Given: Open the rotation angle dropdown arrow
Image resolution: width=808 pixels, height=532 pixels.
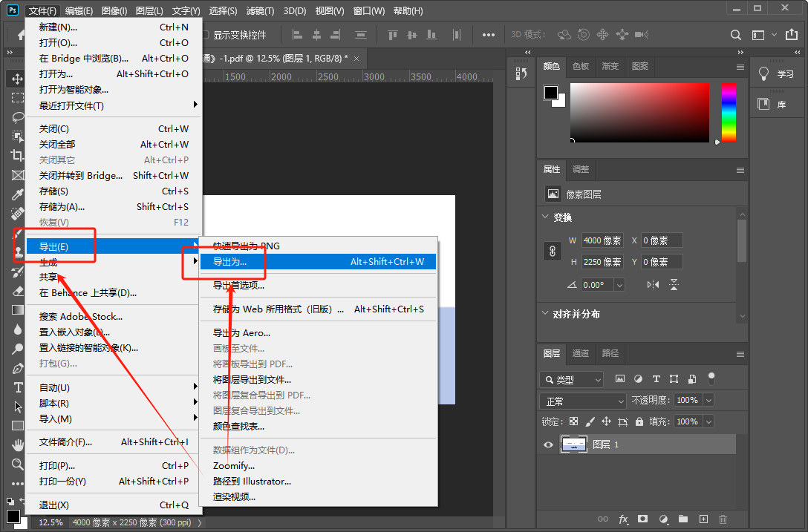Looking at the screenshot, I should tap(619, 285).
